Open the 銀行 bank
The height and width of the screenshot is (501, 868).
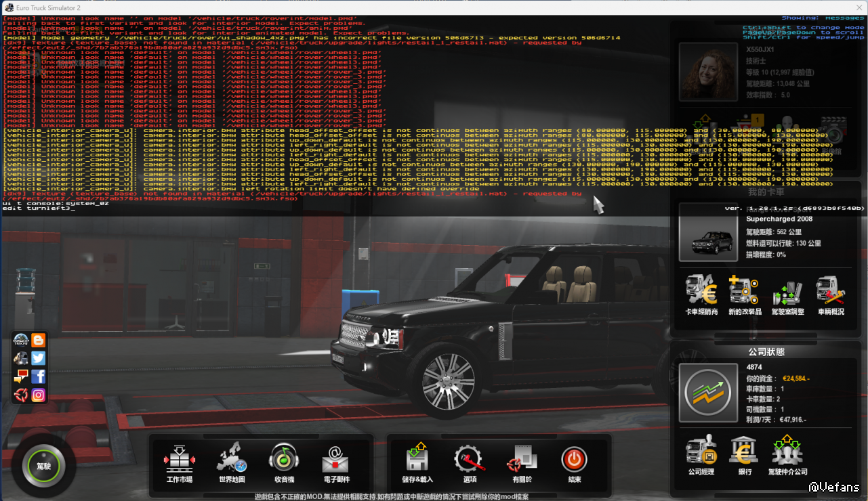pyautogui.click(x=744, y=452)
